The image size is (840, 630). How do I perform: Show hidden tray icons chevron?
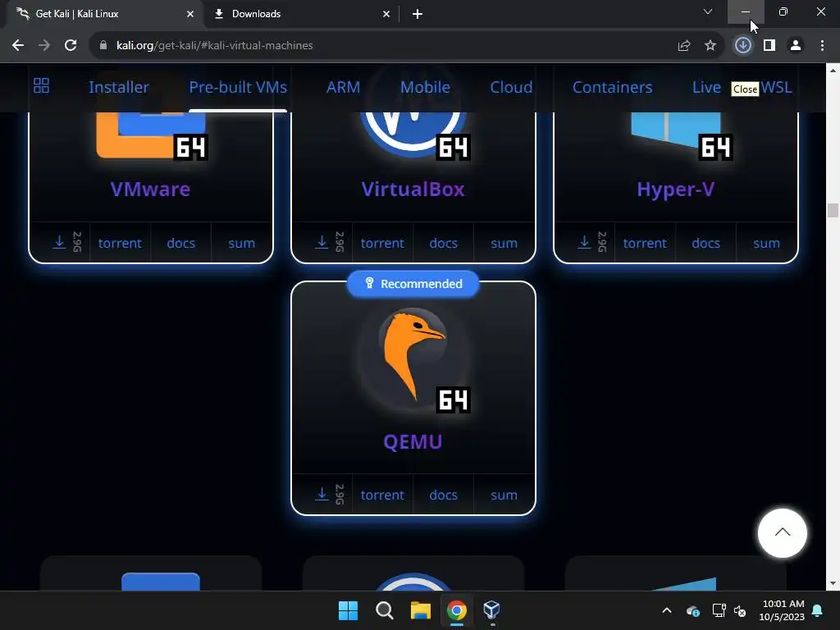(667, 610)
